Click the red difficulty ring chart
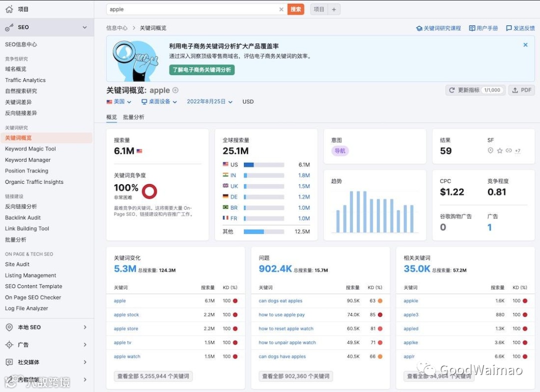 [x=149, y=191]
